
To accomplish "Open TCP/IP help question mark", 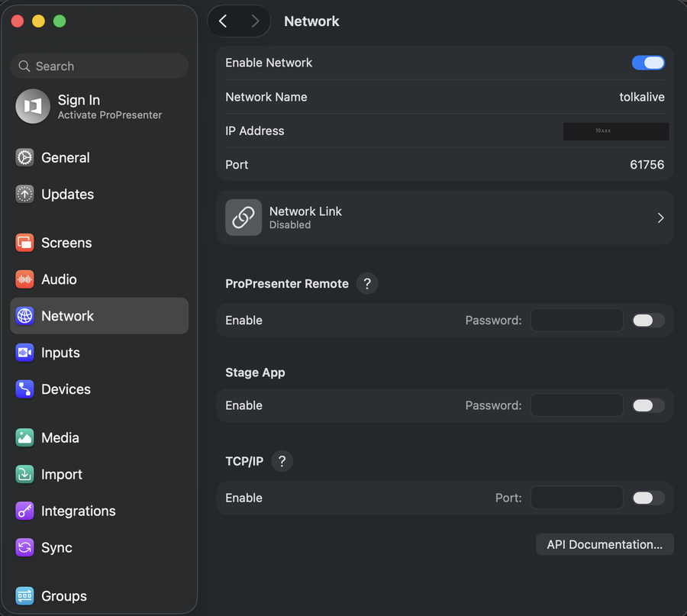I will [x=282, y=461].
